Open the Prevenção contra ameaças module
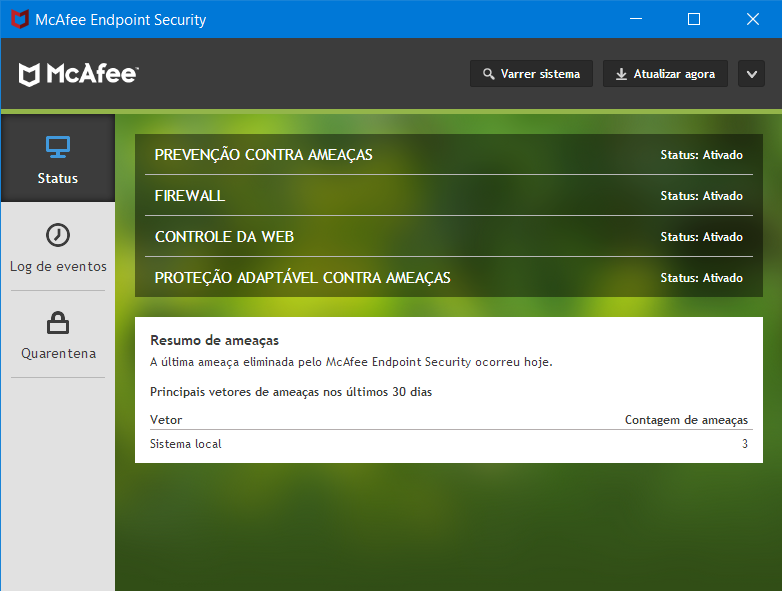 [449, 155]
